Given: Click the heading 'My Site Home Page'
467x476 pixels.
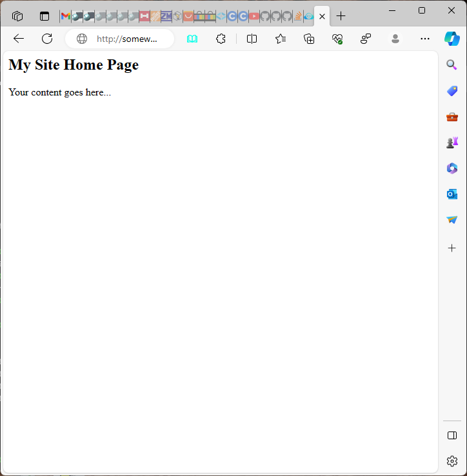Looking at the screenshot, I should pos(74,65).
